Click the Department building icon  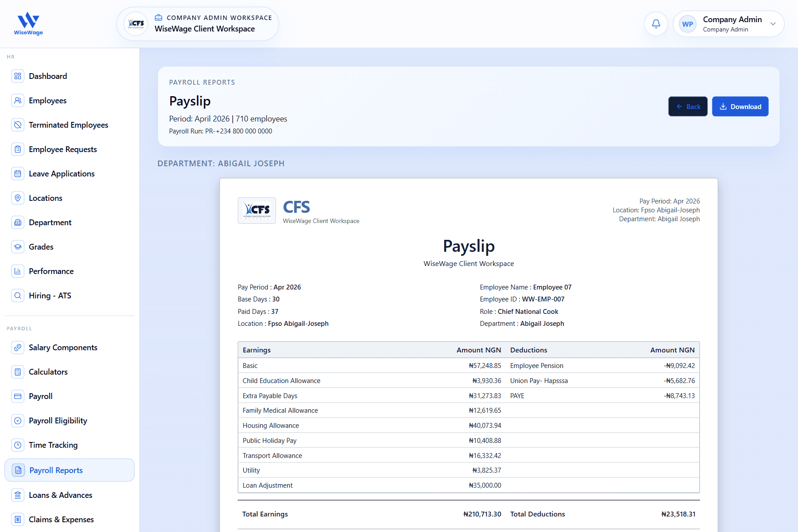(18, 223)
